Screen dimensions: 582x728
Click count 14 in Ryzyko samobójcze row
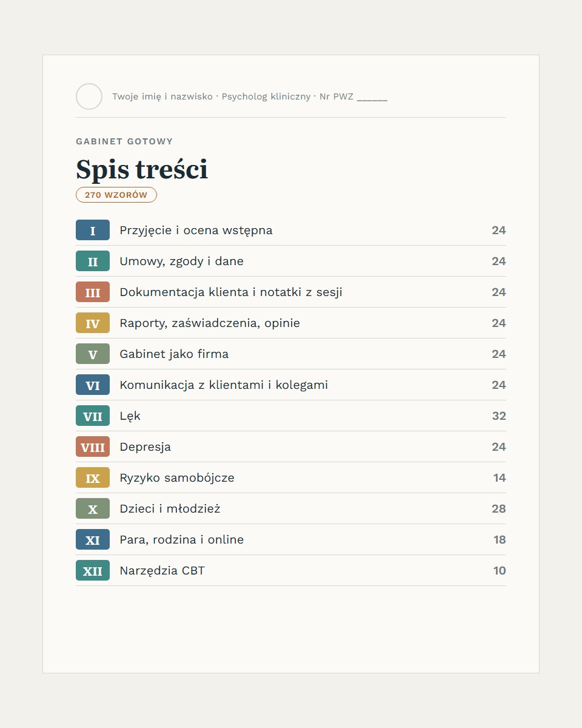tap(500, 477)
